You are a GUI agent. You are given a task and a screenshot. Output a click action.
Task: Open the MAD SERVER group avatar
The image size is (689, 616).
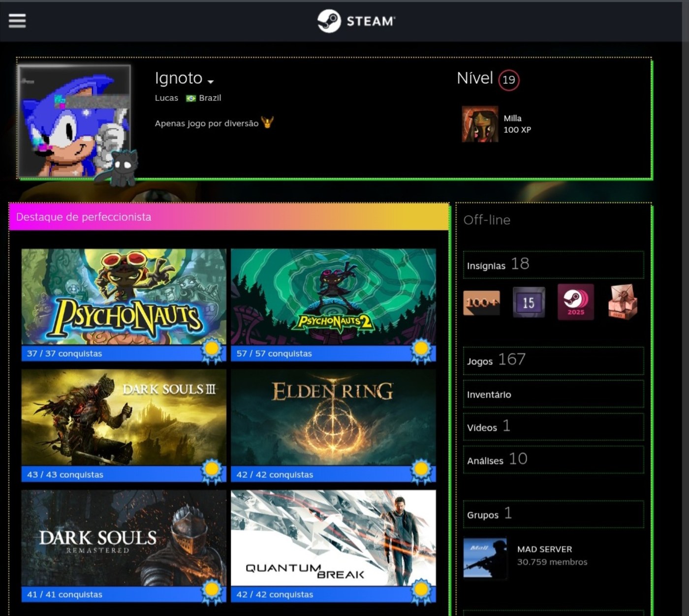tap(485, 558)
